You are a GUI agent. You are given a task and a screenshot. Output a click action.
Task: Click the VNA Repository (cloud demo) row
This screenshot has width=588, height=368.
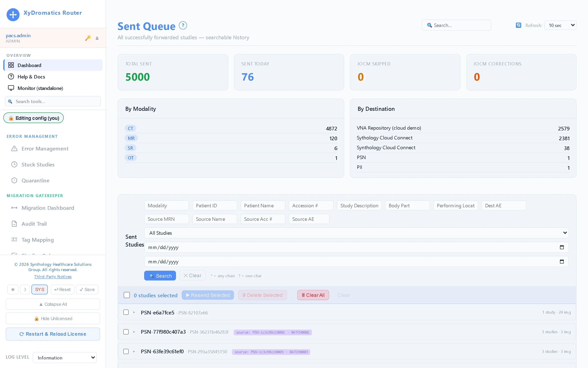click(463, 128)
